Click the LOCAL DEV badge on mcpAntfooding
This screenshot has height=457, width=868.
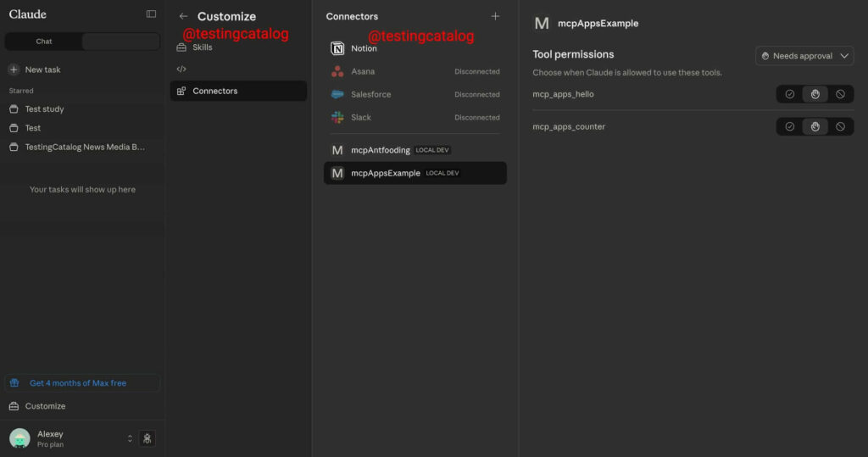432,150
